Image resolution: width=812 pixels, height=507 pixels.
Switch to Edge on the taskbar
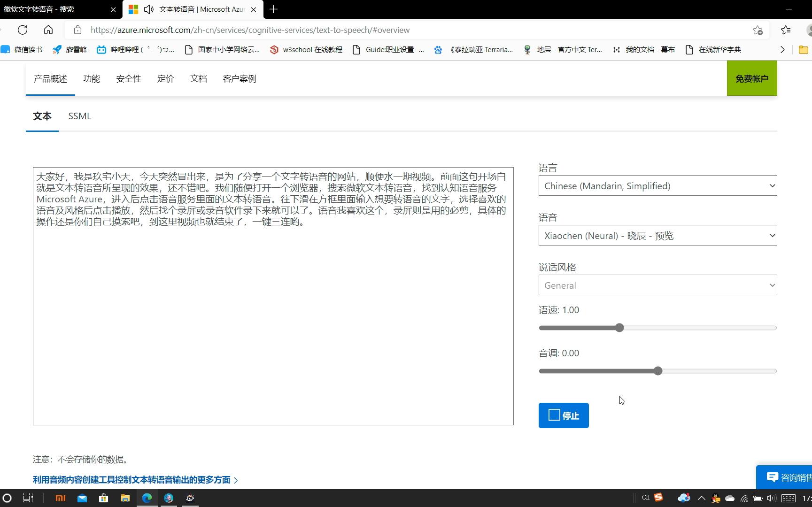tap(147, 498)
